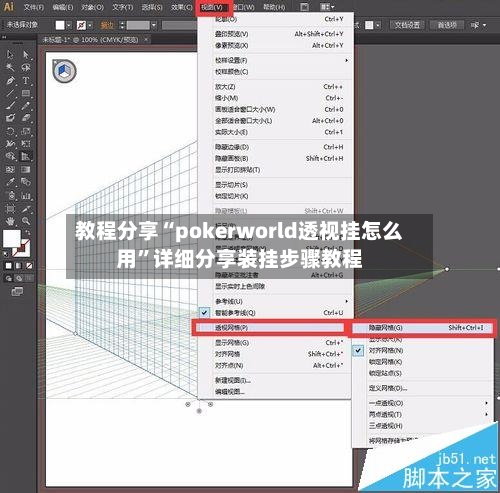The height and width of the screenshot is (493, 500).
Task: Open the 效果(C) menu
Action: coord(181,7)
